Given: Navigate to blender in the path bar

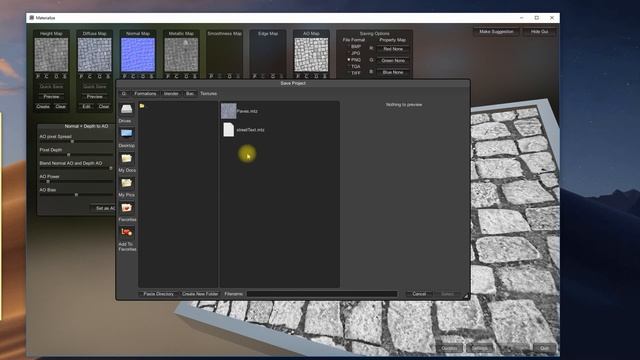Looking at the screenshot, I should (x=171, y=93).
